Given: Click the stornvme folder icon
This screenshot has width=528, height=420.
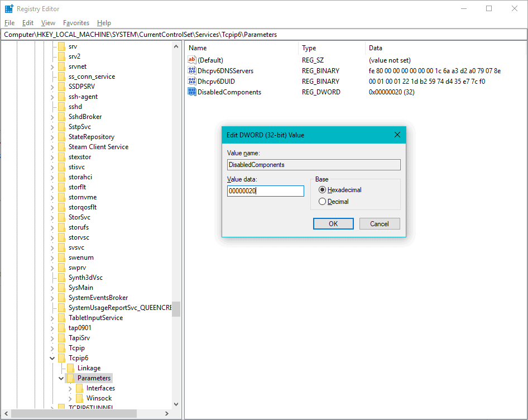Looking at the screenshot, I should click(x=61, y=197).
